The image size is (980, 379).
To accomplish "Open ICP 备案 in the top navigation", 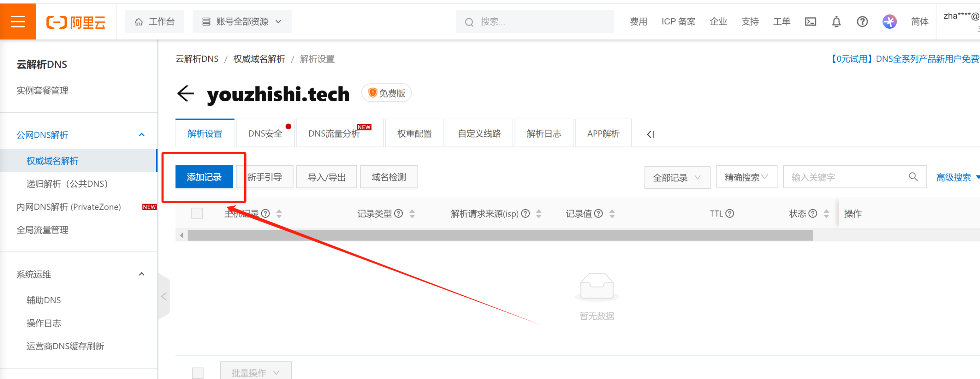I will click(678, 22).
